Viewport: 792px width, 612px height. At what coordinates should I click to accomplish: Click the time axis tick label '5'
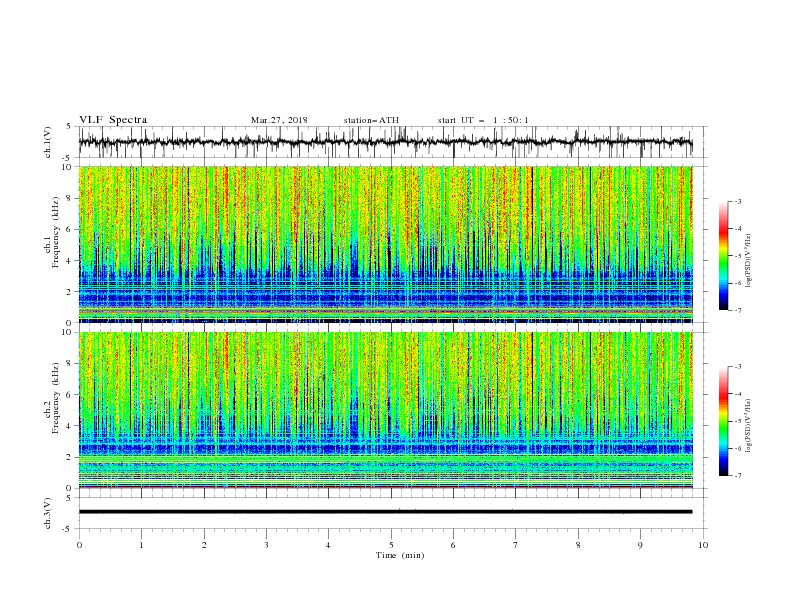391,545
